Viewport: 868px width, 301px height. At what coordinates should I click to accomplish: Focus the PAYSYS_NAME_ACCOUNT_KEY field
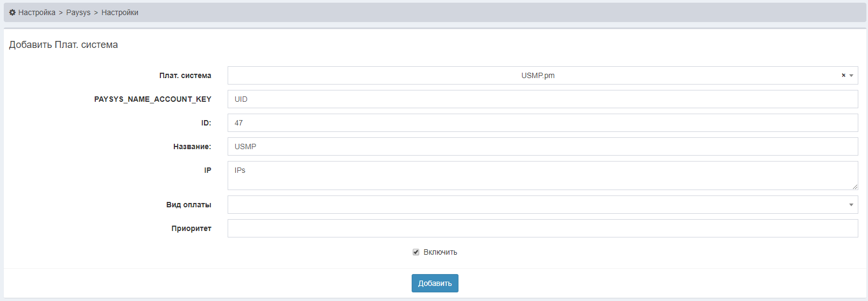[x=542, y=99]
